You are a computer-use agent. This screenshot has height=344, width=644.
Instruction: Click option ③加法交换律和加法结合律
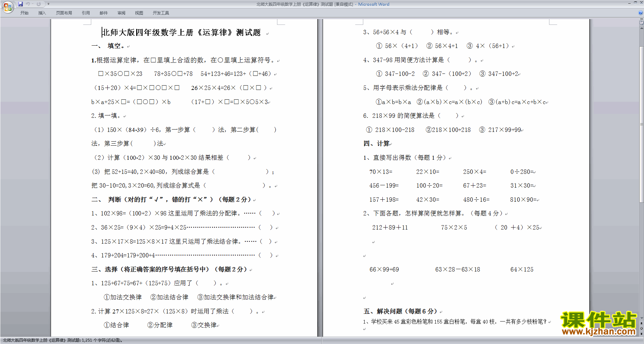click(235, 297)
